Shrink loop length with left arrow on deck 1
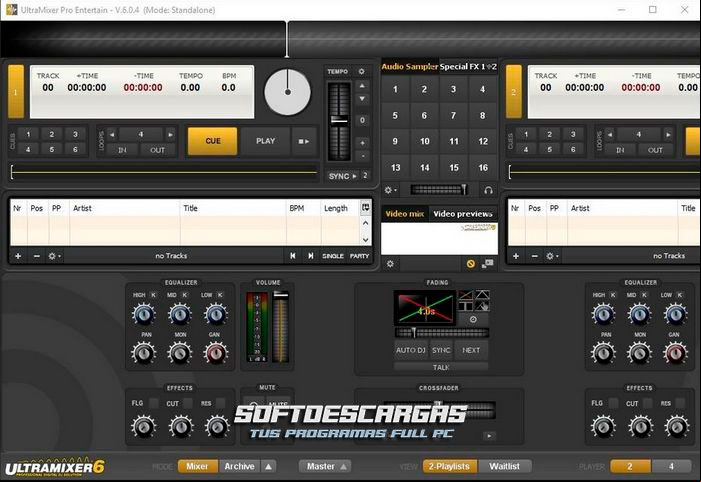Image resolution: width=701 pixels, height=482 pixels. (x=112, y=134)
